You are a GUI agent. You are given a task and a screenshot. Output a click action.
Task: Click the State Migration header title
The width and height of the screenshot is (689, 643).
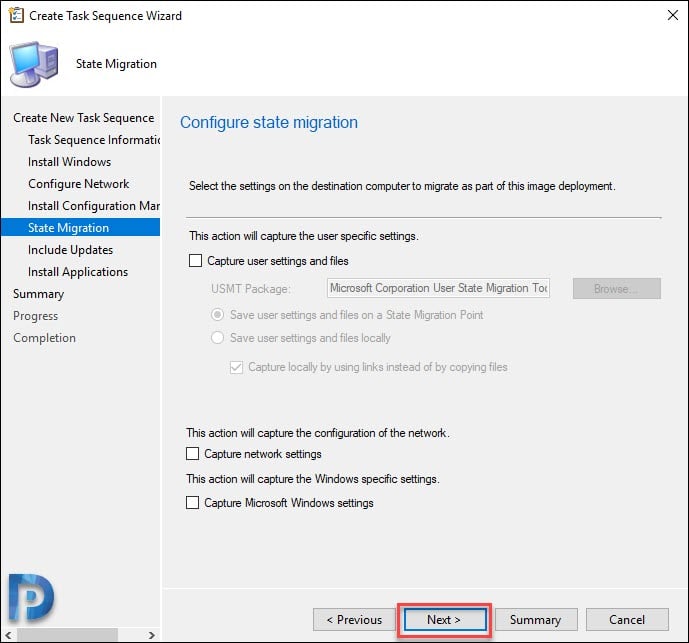(x=116, y=64)
